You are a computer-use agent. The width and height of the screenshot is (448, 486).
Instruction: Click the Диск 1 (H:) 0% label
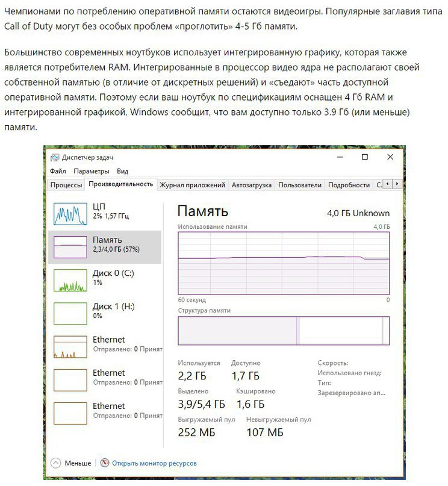(113, 311)
